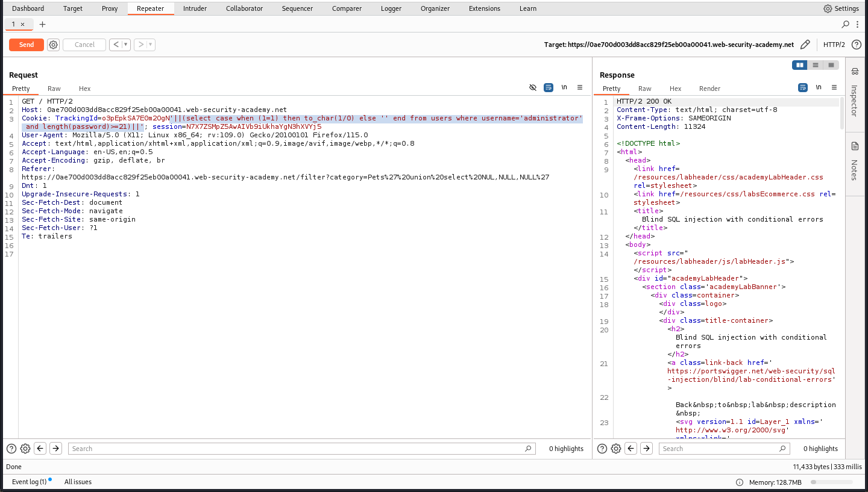Jump to previous response search match
The height and width of the screenshot is (492, 868).
coord(631,449)
